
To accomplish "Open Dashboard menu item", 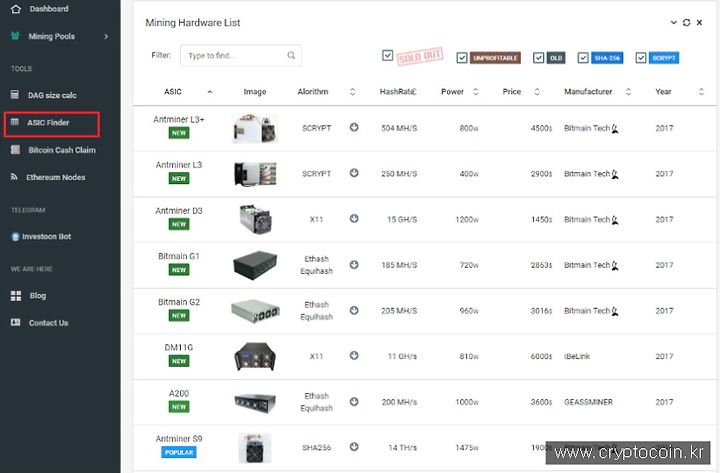I will [x=49, y=9].
